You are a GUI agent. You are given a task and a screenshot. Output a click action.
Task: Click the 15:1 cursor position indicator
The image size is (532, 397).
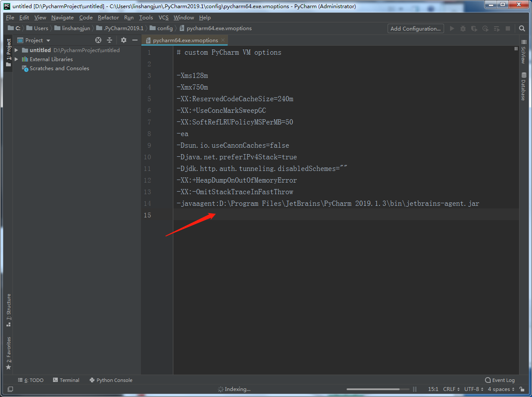coord(433,389)
